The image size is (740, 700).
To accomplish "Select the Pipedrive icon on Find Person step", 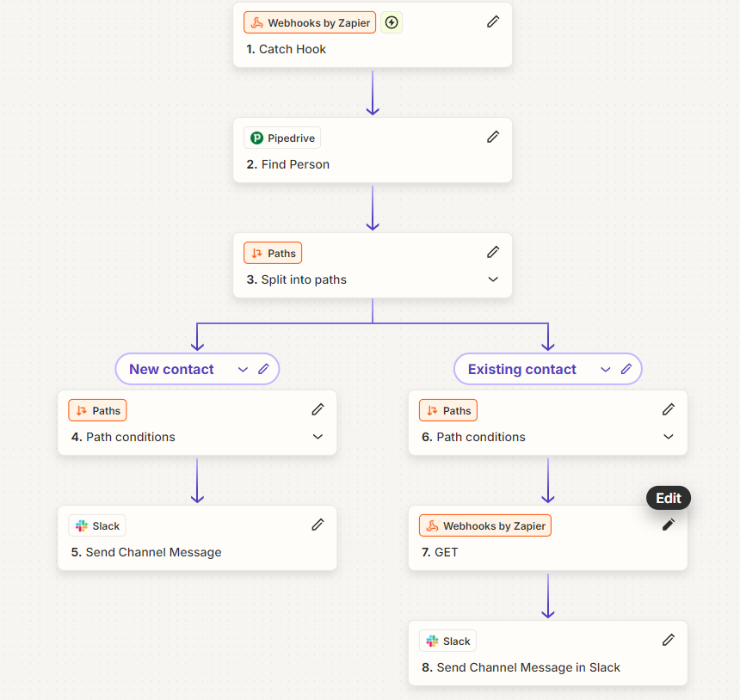I will point(256,137).
